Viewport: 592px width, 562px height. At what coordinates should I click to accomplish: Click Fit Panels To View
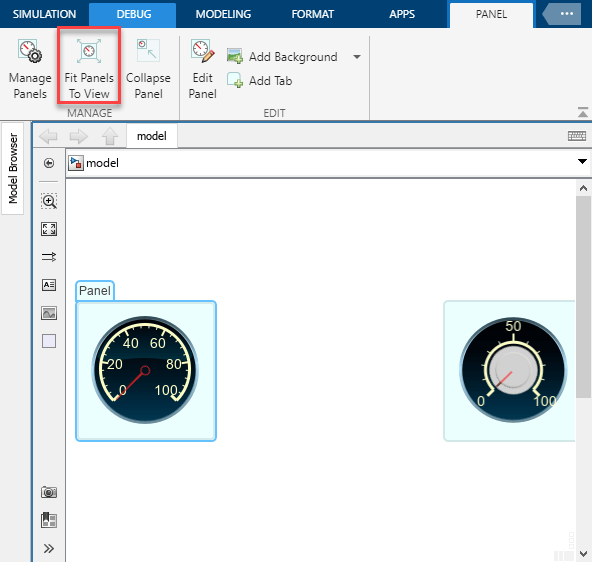pyautogui.click(x=89, y=69)
